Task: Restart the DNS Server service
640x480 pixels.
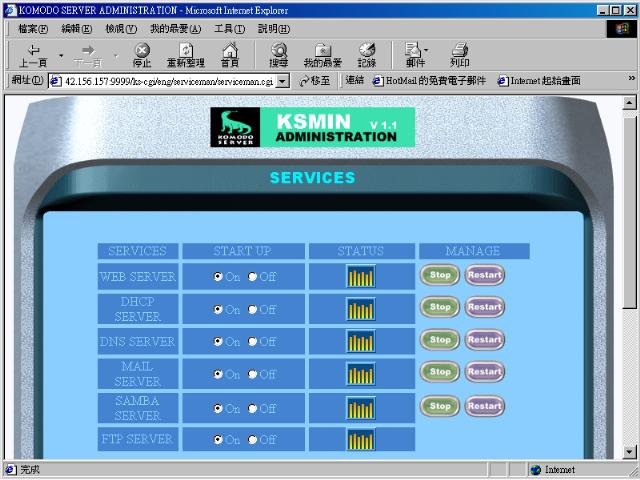Action: pos(484,340)
